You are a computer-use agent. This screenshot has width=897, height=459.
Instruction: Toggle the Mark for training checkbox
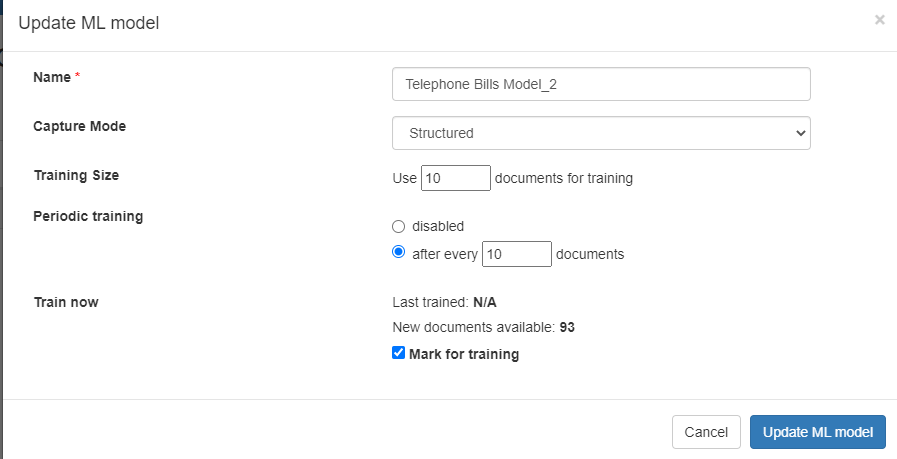click(x=399, y=353)
